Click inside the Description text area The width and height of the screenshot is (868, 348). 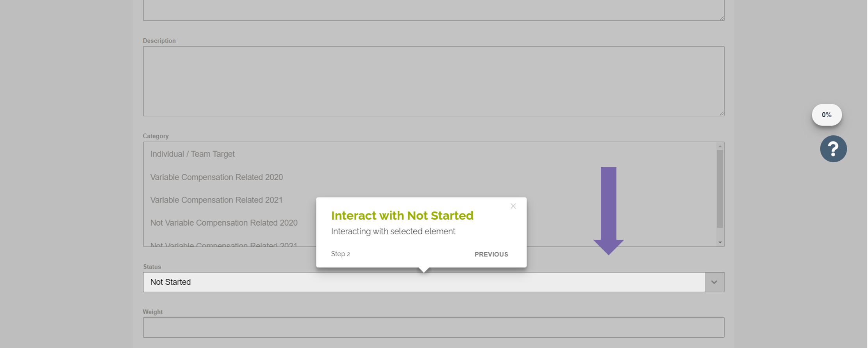point(433,81)
